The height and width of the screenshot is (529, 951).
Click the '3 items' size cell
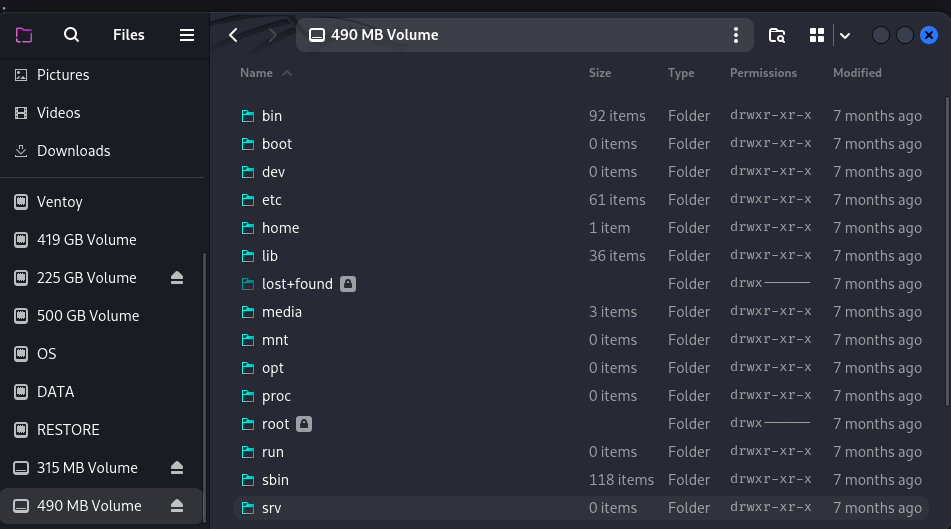pos(613,312)
